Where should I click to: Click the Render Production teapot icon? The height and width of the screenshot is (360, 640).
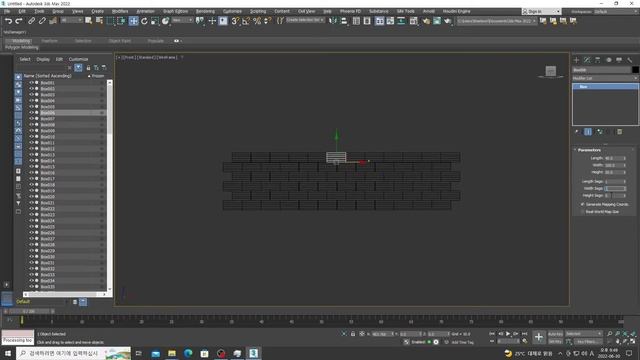point(448,21)
